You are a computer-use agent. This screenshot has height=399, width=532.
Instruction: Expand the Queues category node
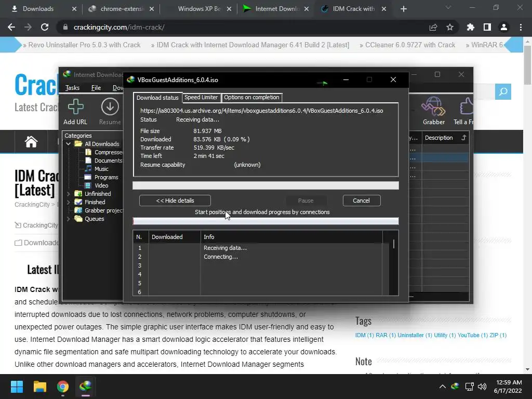click(x=69, y=219)
